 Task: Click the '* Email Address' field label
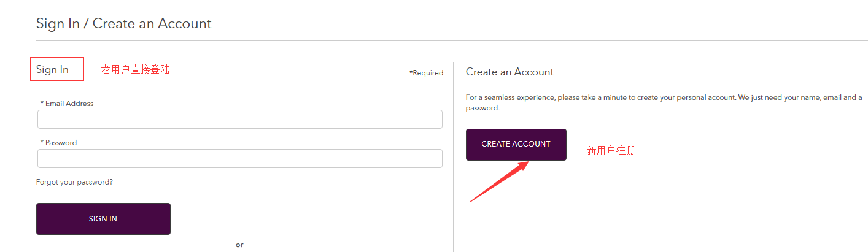point(67,104)
